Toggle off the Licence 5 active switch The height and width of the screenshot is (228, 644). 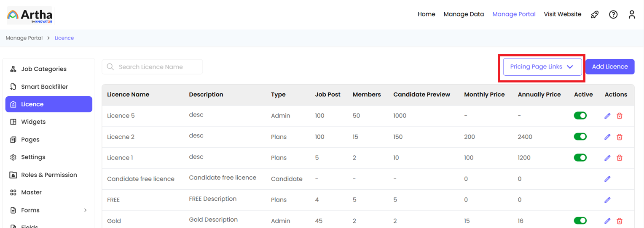point(580,116)
